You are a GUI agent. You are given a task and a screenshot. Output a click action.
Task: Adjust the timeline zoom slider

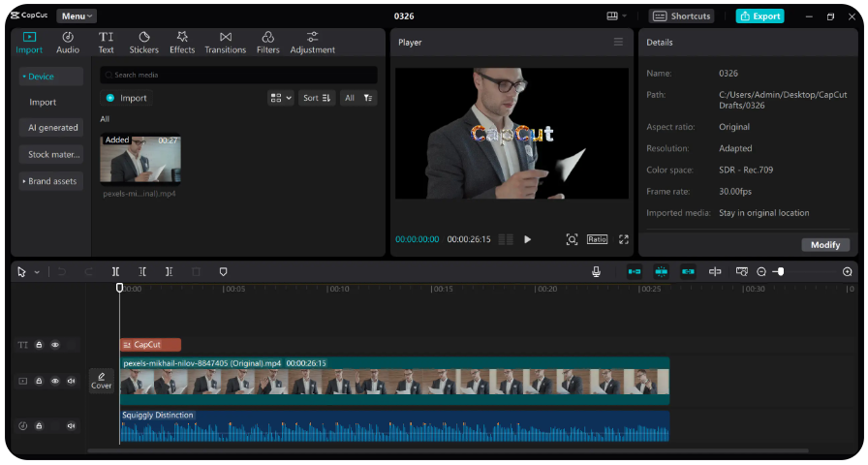[780, 272]
